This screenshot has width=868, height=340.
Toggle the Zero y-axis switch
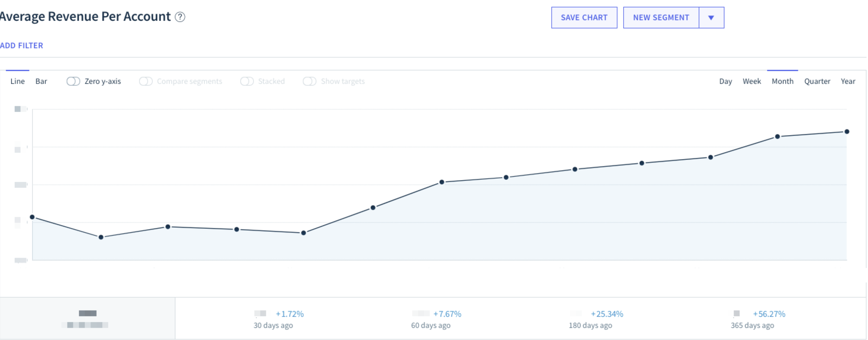[x=73, y=82]
